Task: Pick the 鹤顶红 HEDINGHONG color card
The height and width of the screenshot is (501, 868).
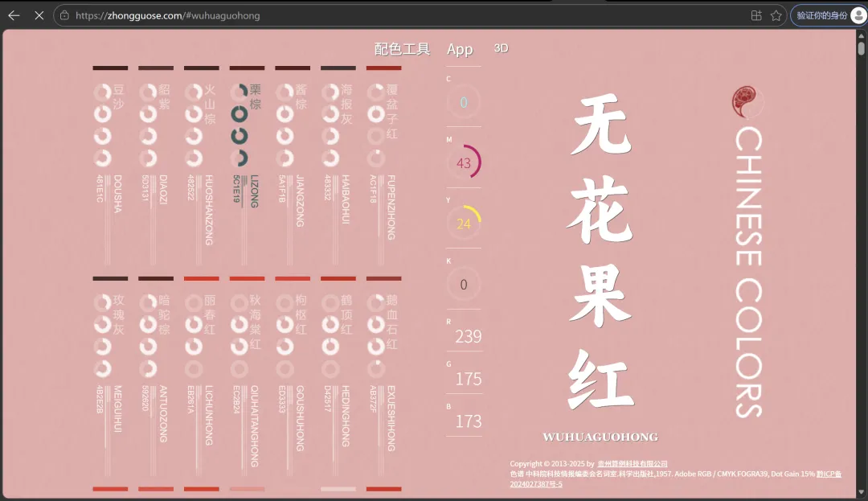Action: point(338,376)
